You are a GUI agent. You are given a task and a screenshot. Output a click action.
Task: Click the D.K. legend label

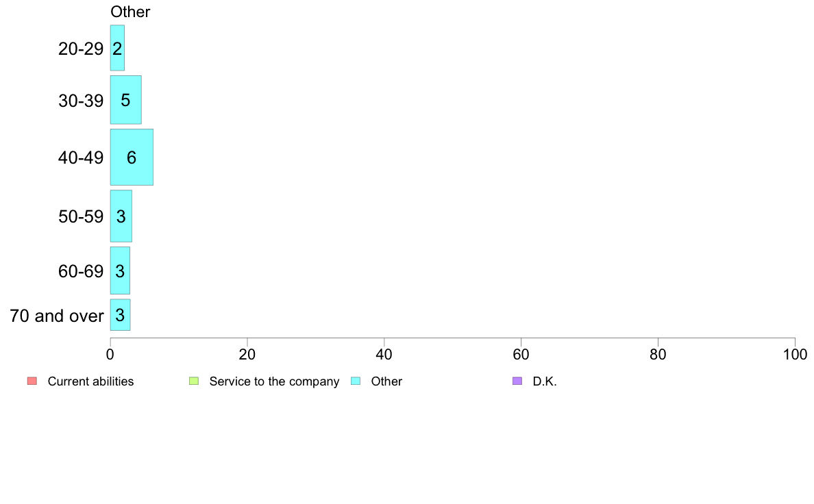click(x=545, y=381)
